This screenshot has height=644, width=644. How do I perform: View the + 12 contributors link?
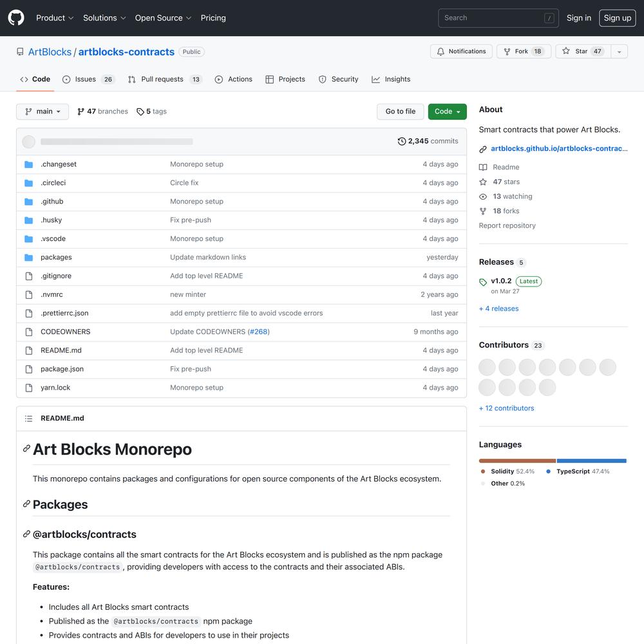click(x=506, y=408)
